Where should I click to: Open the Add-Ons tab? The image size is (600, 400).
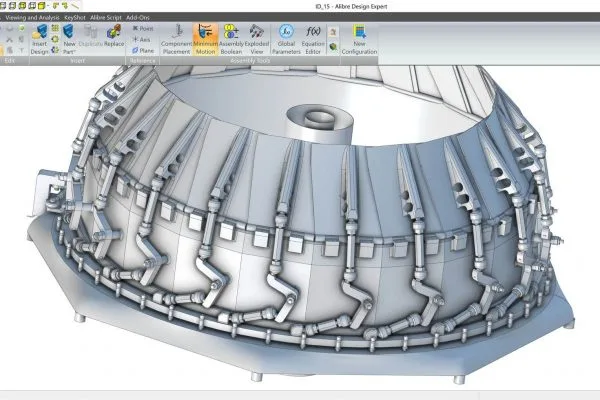pos(138,18)
